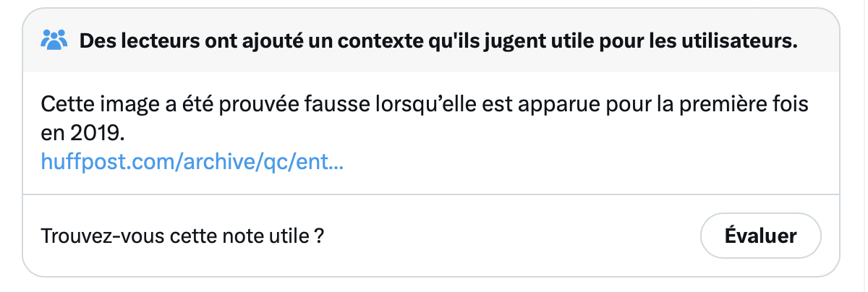Click the word 'utile' in the footer question
Screen dimensions: 868x292
click(291, 236)
